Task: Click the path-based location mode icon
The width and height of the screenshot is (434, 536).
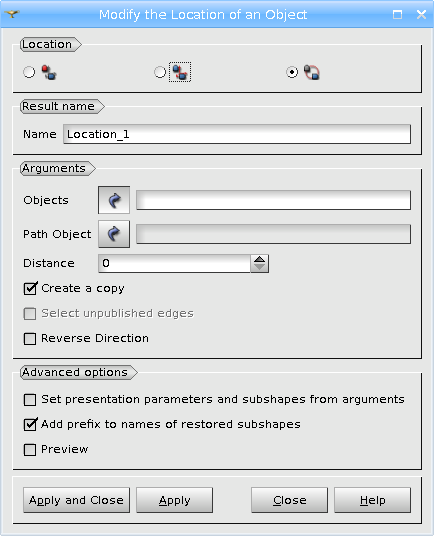Action: coord(311,72)
